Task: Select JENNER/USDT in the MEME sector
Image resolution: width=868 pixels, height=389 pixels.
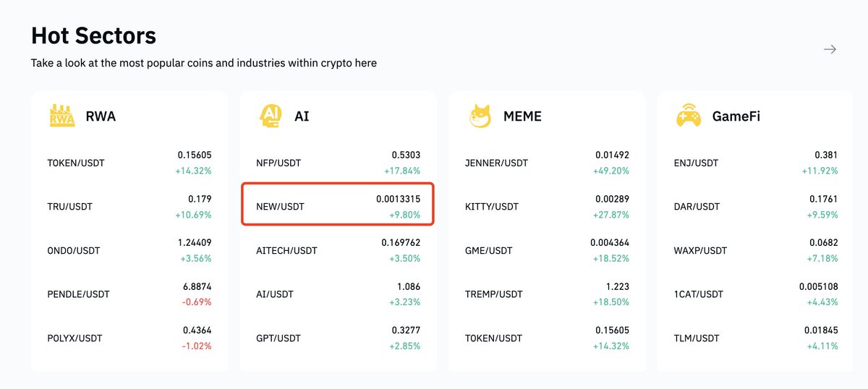Action: tap(547, 163)
